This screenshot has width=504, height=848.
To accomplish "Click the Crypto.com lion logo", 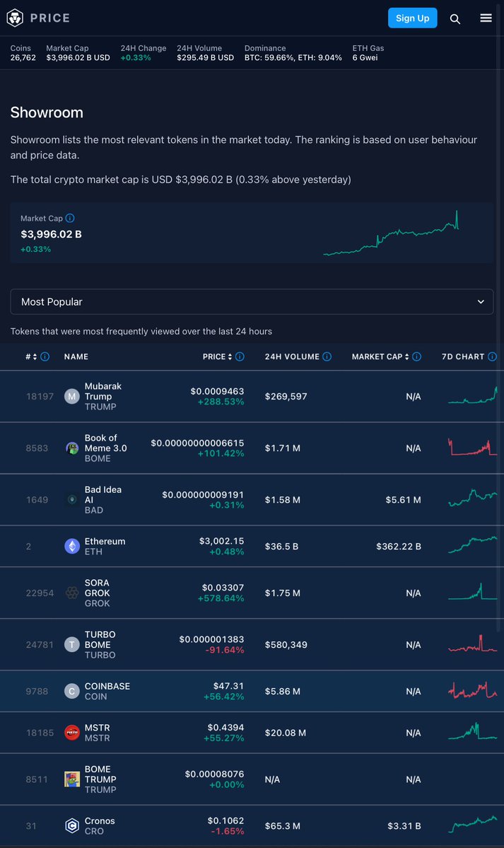I will (15, 18).
